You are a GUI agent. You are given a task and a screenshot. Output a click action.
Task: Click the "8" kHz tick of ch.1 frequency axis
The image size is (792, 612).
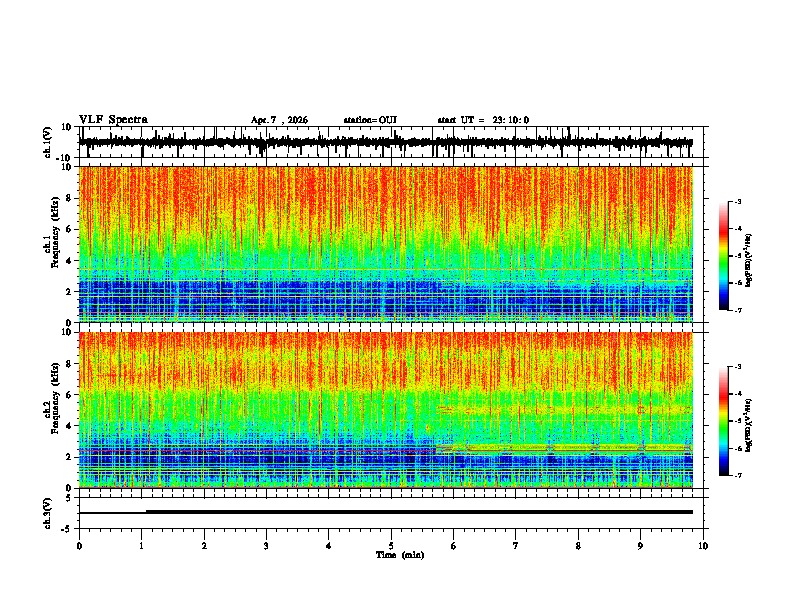coord(70,198)
